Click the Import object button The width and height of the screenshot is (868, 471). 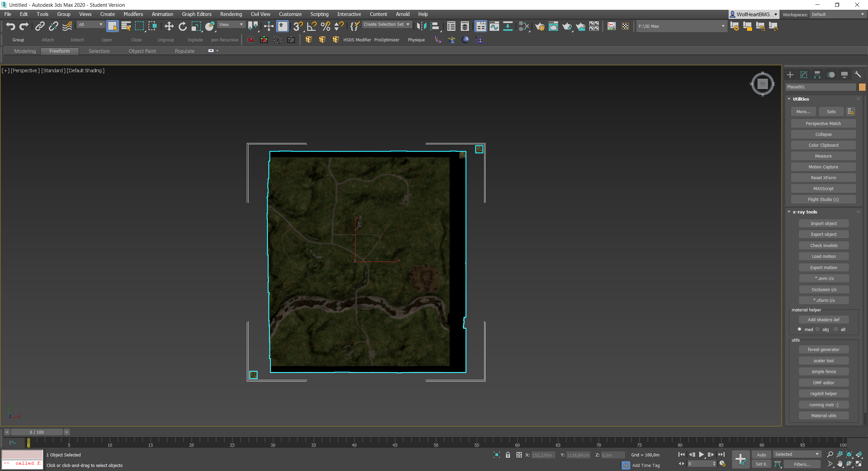pos(824,223)
